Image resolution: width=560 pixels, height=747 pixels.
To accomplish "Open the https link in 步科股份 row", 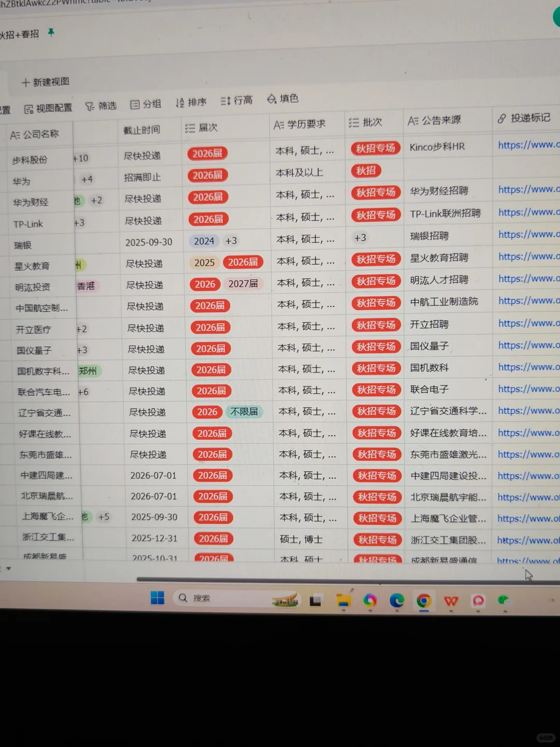I will (x=528, y=145).
